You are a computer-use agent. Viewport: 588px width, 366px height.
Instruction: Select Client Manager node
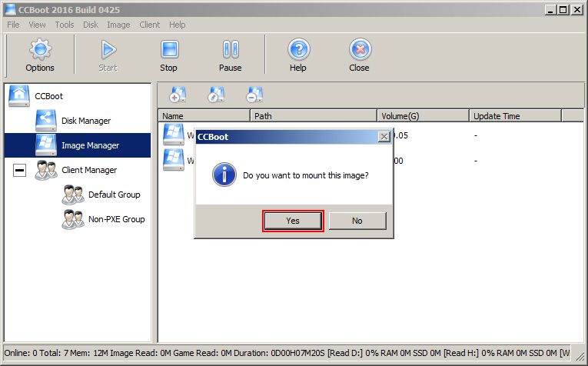point(89,170)
